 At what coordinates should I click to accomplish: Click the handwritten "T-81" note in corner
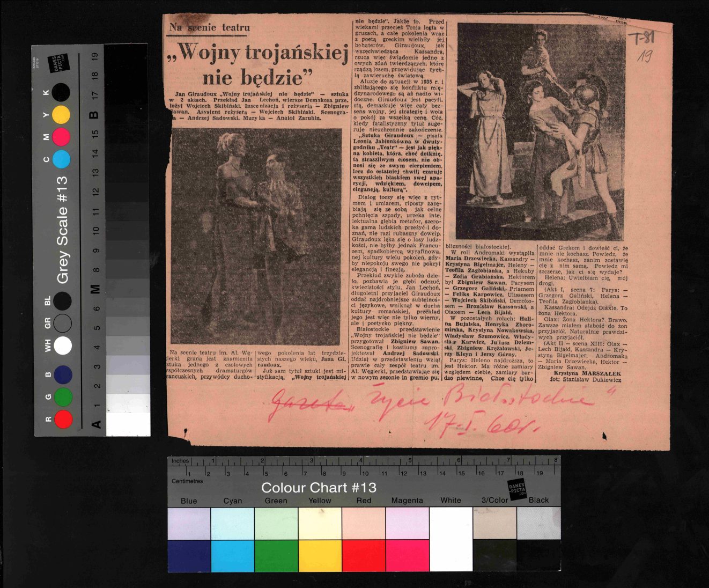(641, 39)
